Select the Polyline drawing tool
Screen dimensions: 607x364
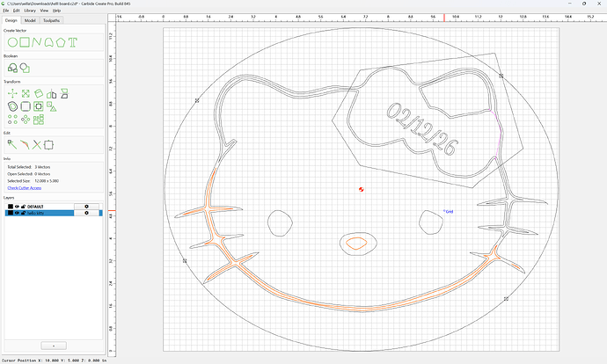(x=36, y=42)
